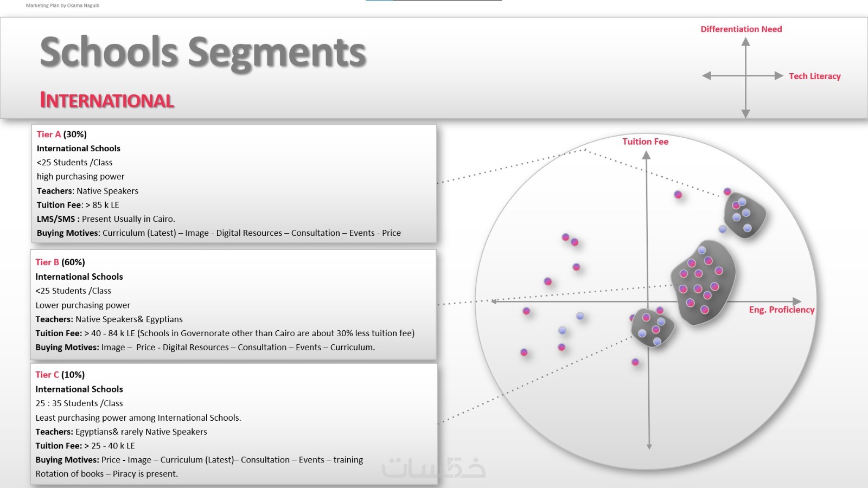868x488 pixels.
Task: Click the Tier C (10%) heading
Action: point(60,375)
